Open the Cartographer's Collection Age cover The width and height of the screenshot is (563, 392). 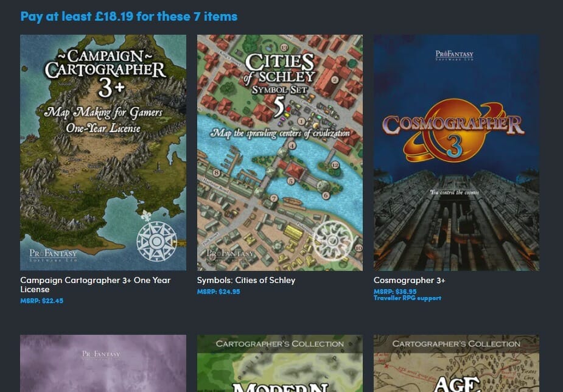point(456,363)
